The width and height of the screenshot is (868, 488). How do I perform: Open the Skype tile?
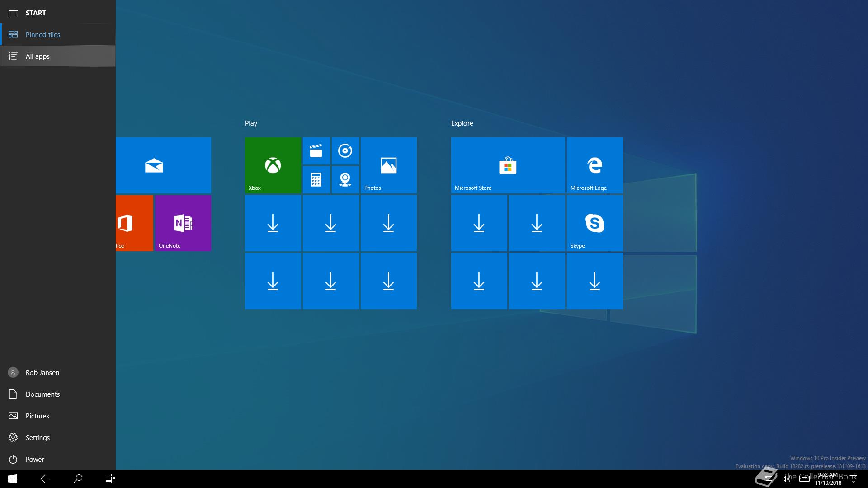595,223
